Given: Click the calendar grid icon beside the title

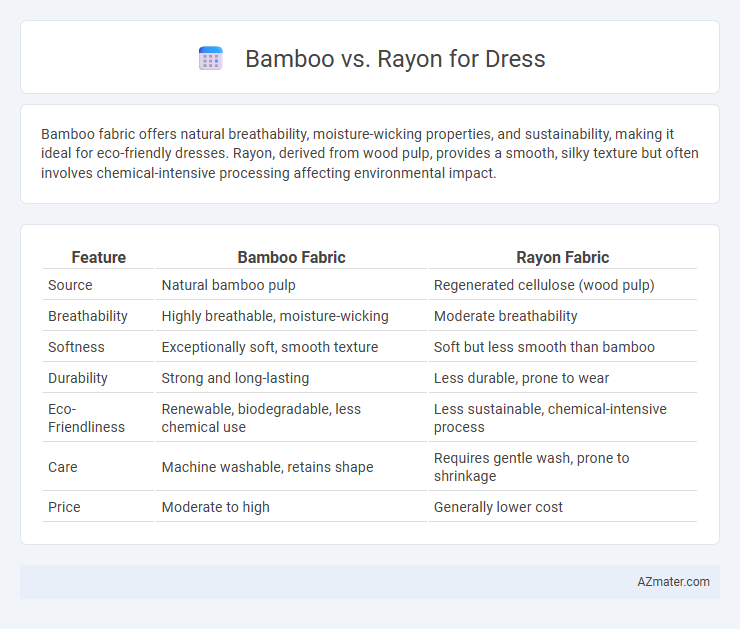Looking at the screenshot, I should click(210, 59).
